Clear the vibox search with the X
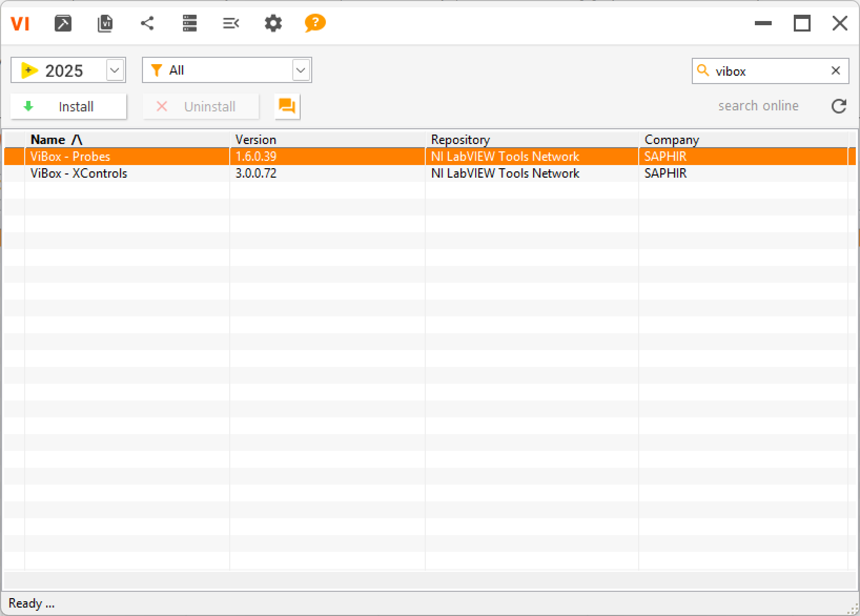This screenshot has height=616, width=860. tap(836, 70)
